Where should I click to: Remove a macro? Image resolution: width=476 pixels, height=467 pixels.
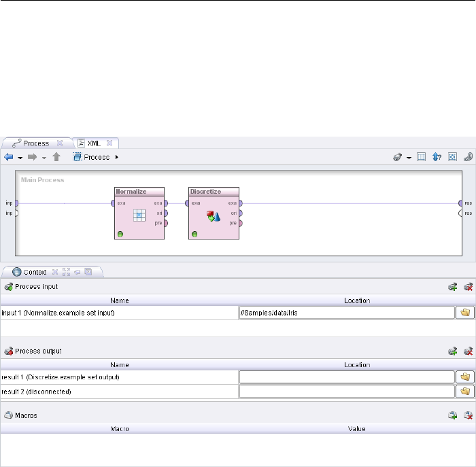pyautogui.click(x=468, y=415)
